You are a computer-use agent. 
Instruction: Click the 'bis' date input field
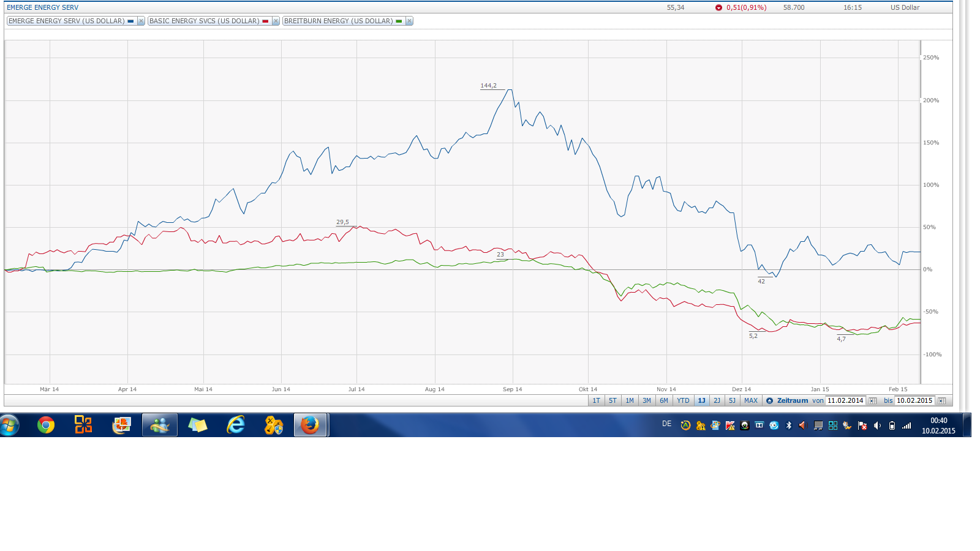tap(914, 400)
